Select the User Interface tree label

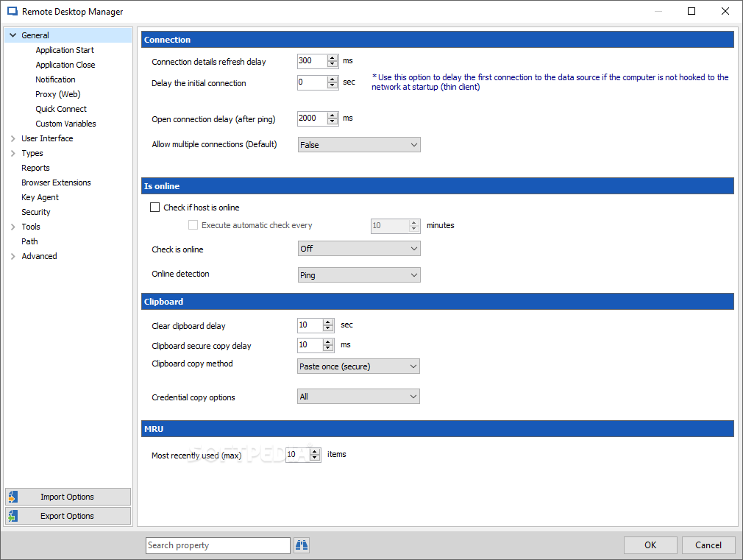point(47,138)
